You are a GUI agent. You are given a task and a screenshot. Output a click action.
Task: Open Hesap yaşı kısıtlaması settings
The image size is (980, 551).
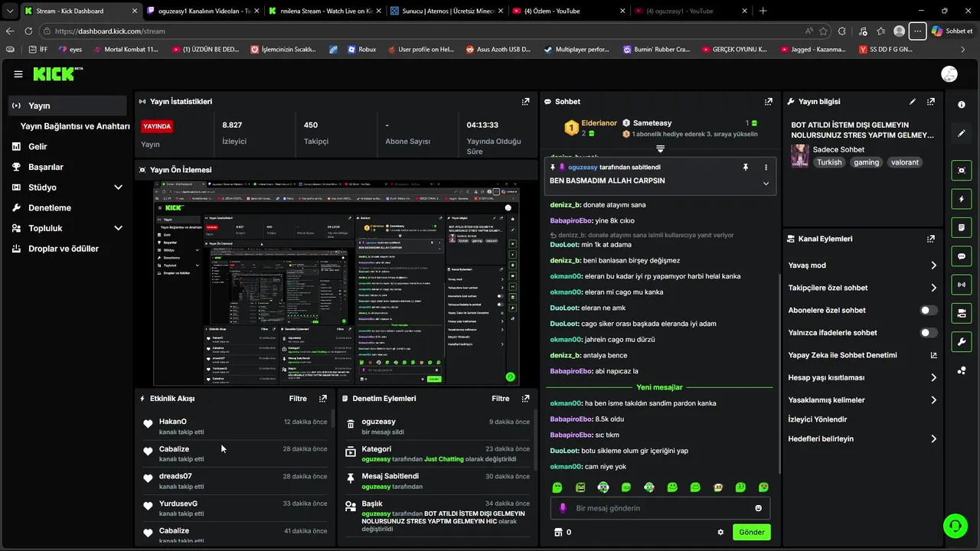861,377
